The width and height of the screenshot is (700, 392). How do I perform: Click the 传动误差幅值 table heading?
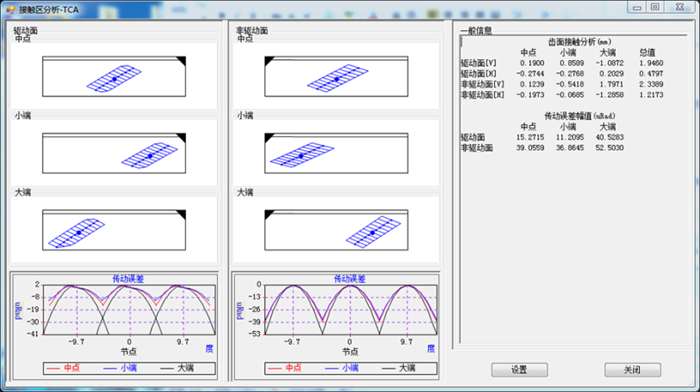(579, 116)
